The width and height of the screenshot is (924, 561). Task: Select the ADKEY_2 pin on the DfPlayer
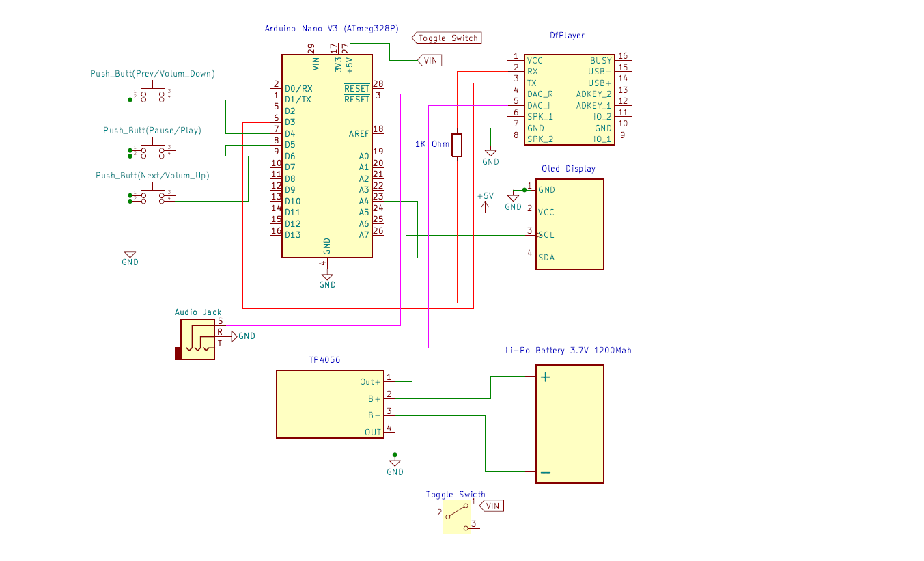[x=594, y=94]
